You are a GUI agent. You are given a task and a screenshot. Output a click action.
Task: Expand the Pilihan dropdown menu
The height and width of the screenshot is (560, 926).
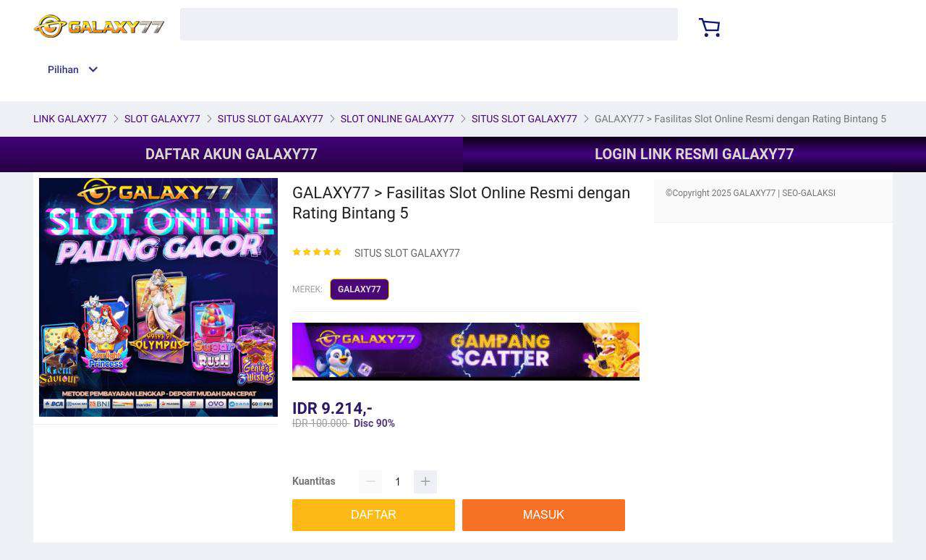coord(64,70)
